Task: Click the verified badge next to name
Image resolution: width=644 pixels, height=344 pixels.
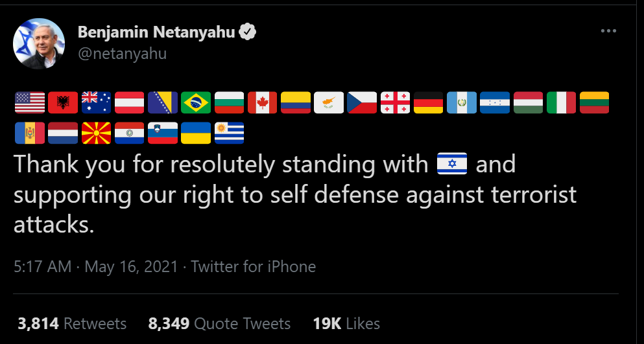Action: [248, 32]
